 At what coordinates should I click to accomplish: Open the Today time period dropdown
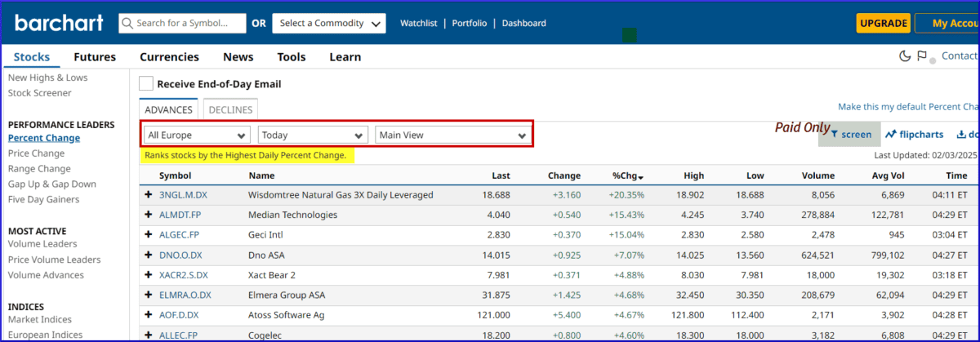[x=313, y=135]
